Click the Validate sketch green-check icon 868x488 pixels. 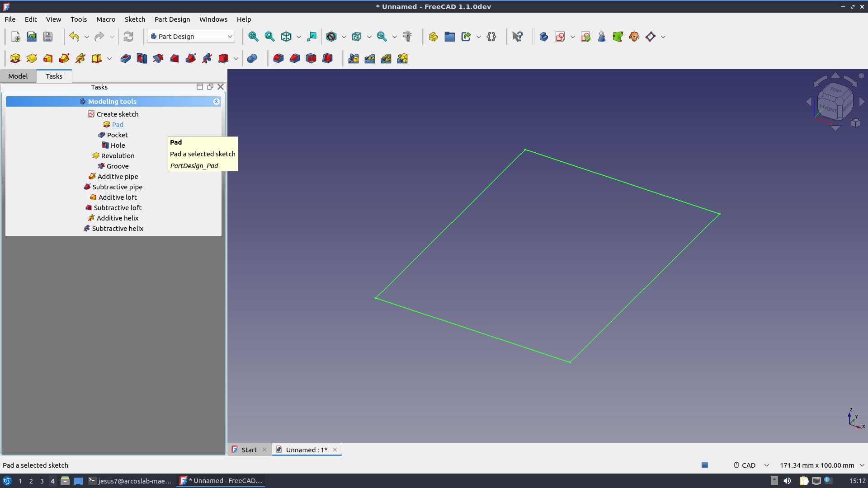coord(585,37)
